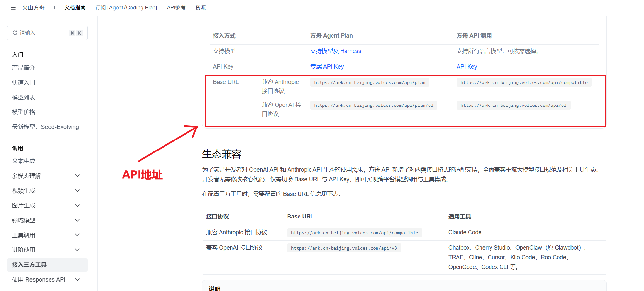This screenshot has height=291, width=644.
Task: Expand the 工具调用 chevron
Action: point(77,235)
